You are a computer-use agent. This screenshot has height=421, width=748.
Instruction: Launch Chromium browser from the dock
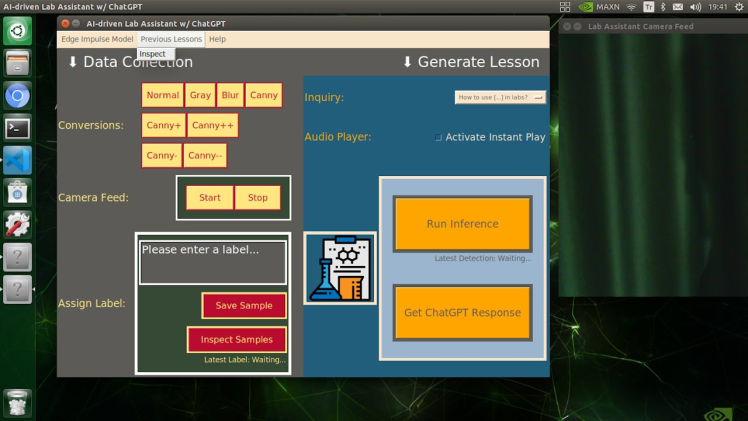17,96
